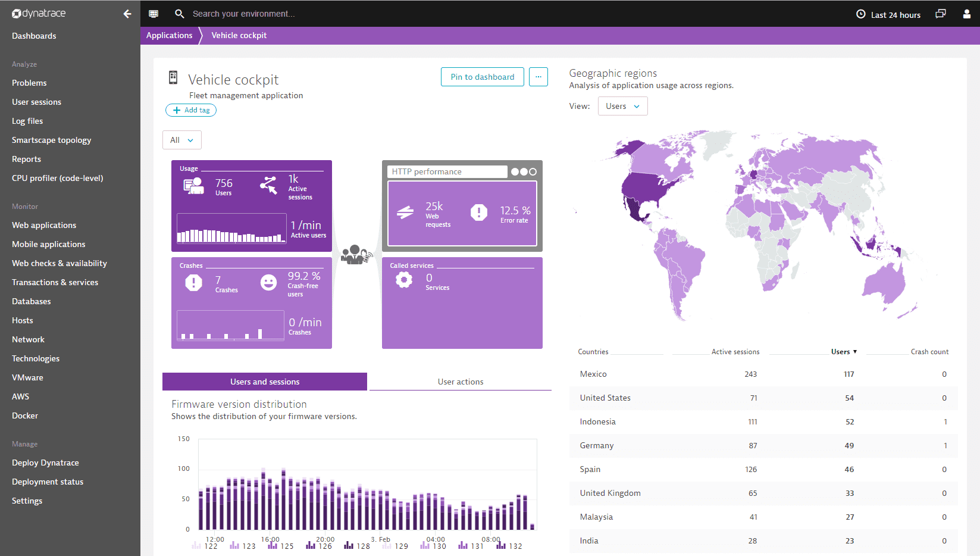
Task: Click the mobile device icon beside Vehicle cockpit
Action: click(x=173, y=77)
